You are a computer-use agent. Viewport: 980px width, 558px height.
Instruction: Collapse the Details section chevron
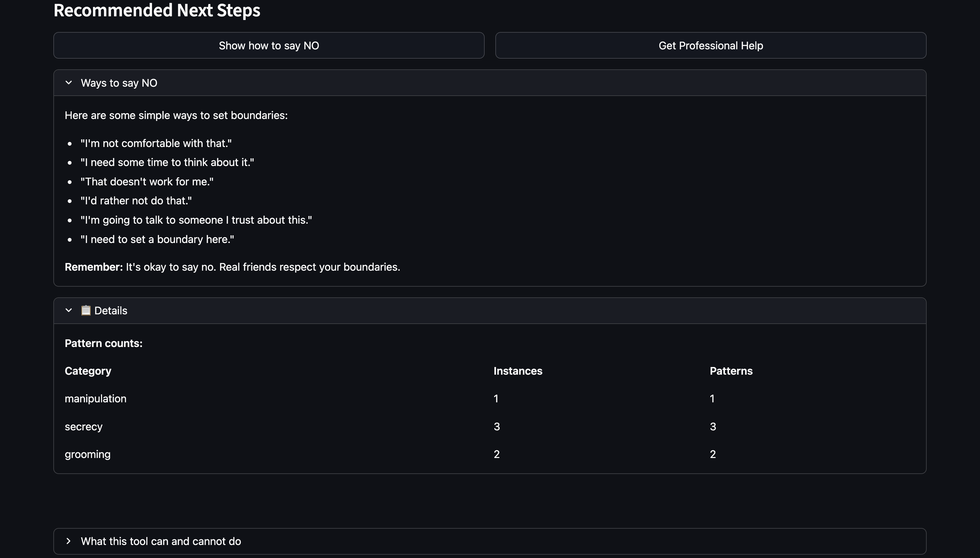[69, 310]
